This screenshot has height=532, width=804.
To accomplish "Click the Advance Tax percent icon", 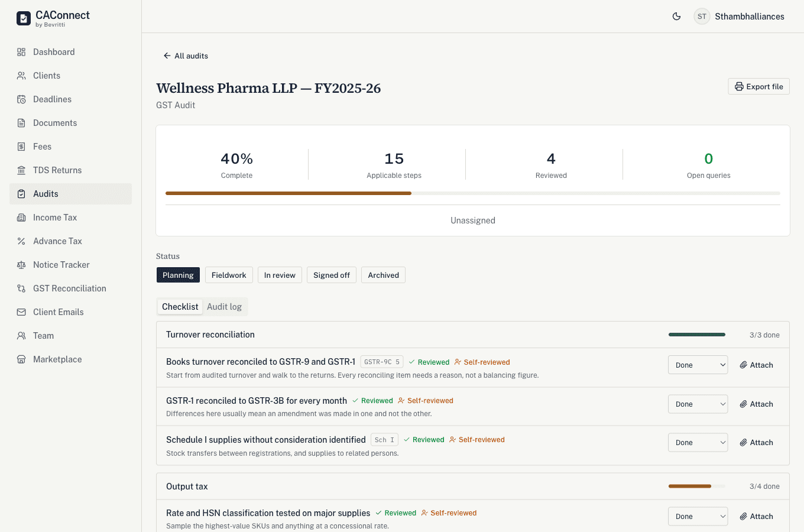I will click(21, 241).
